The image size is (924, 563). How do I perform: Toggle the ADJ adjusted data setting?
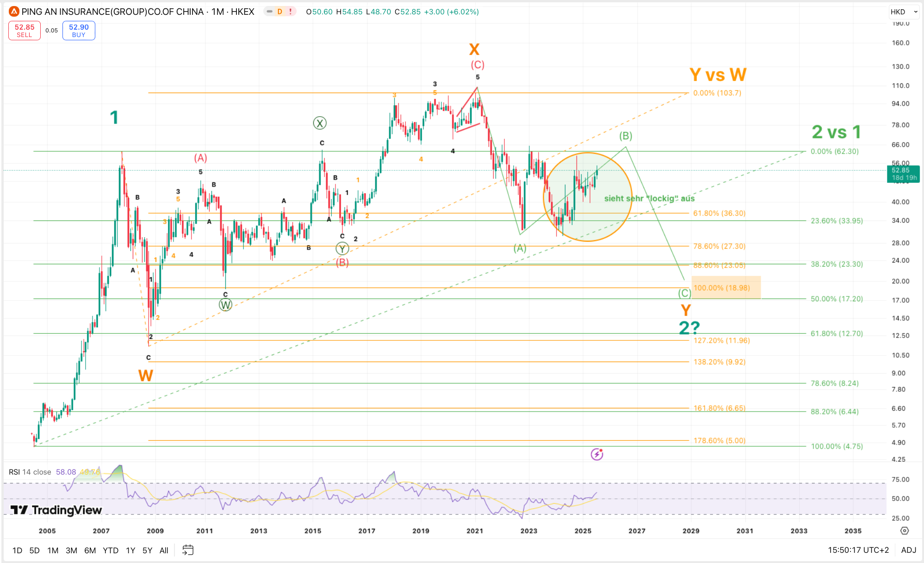click(x=908, y=550)
